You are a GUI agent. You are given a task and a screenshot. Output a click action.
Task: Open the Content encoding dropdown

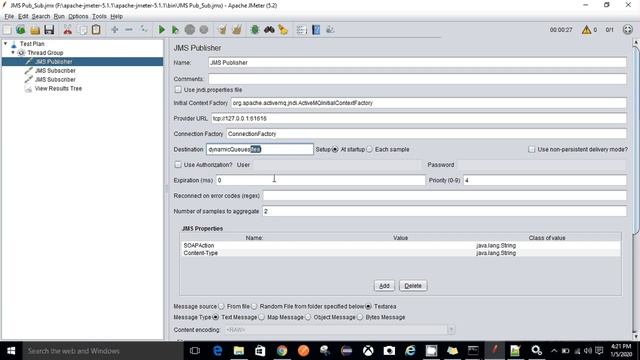tap(451, 329)
